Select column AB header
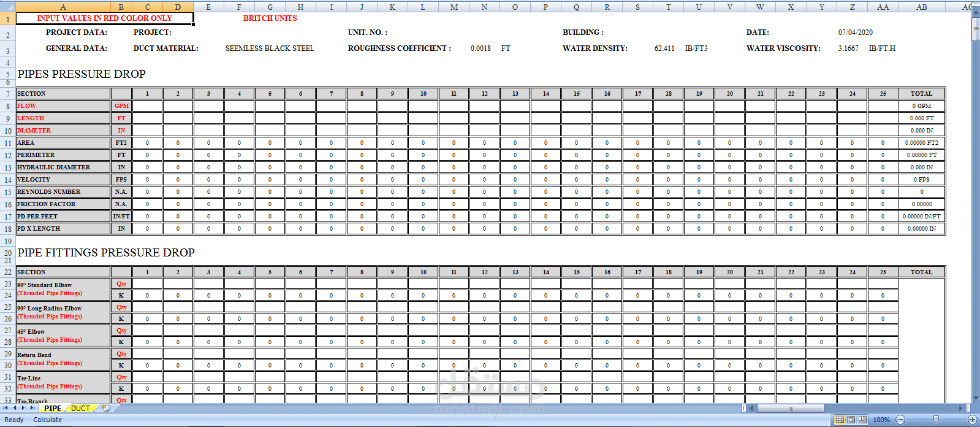The image size is (980, 427). [x=922, y=7]
